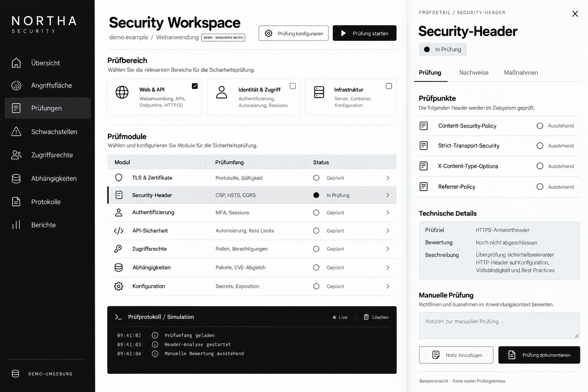Click the X-Content-Type-Options check point label

[468, 166]
